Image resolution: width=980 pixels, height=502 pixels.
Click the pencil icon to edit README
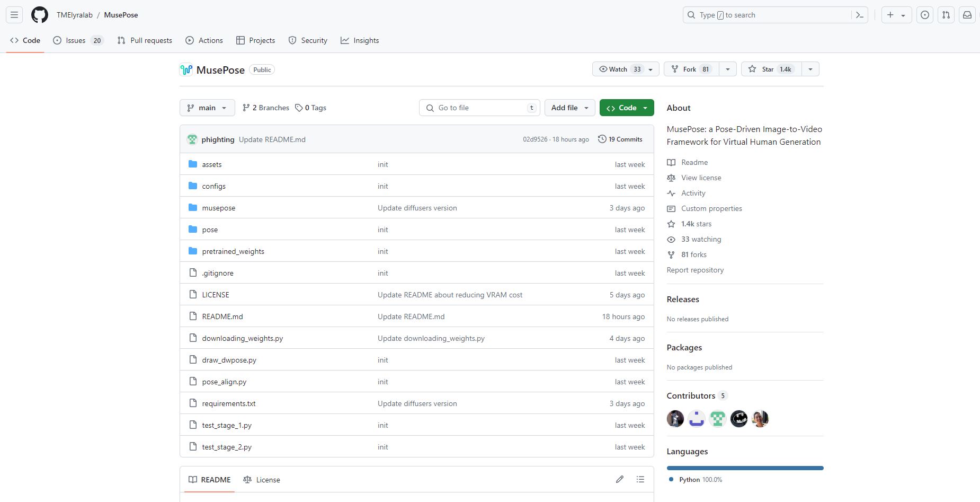619,479
